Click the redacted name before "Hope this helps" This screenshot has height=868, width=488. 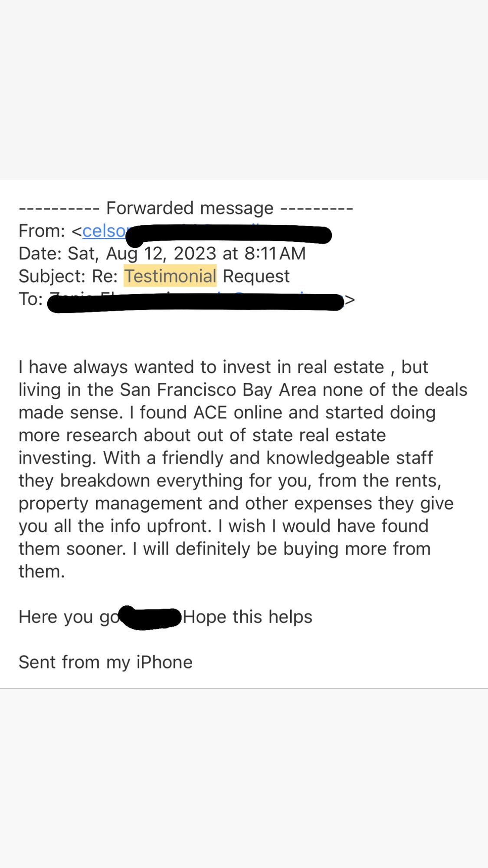150,618
